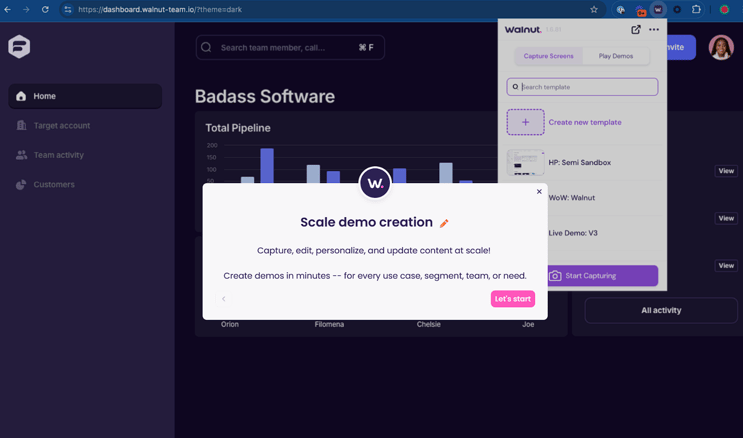
Task: Click the All activity button
Action: (661, 310)
